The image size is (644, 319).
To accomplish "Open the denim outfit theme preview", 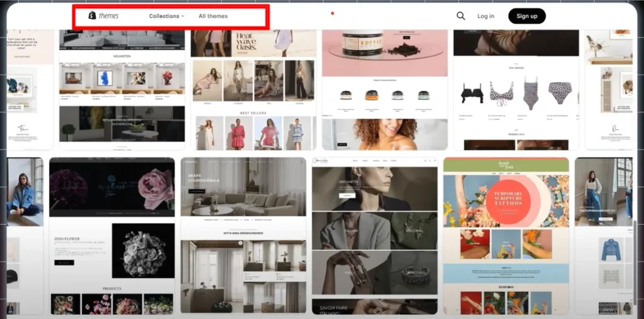I will pyautogui.click(x=603, y=235).
